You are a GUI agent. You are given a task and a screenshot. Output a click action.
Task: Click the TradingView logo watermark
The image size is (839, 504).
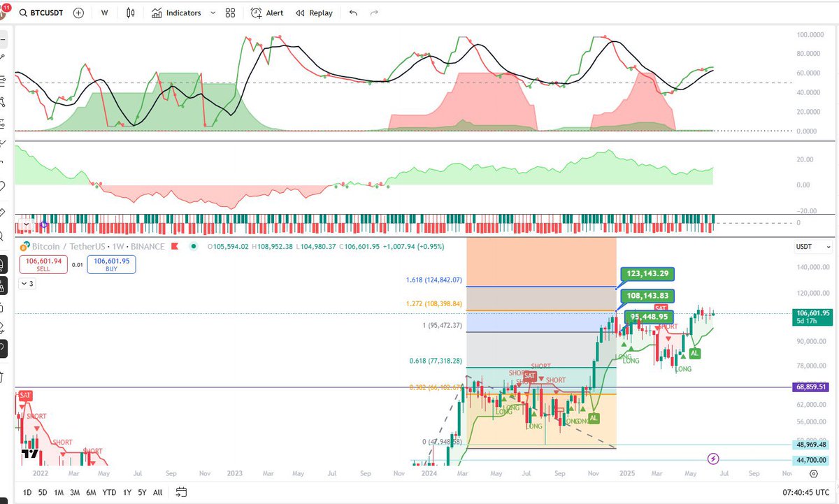coord(30,453)
